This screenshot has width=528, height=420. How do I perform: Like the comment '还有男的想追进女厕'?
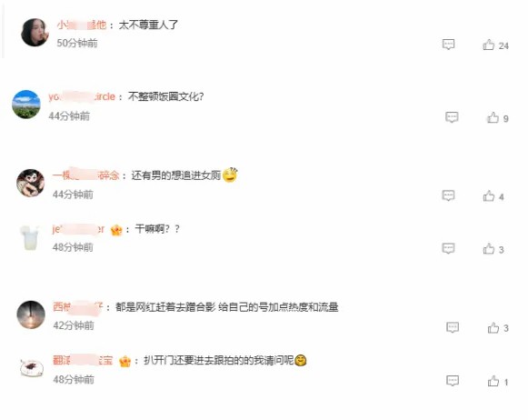pos(489,196)
